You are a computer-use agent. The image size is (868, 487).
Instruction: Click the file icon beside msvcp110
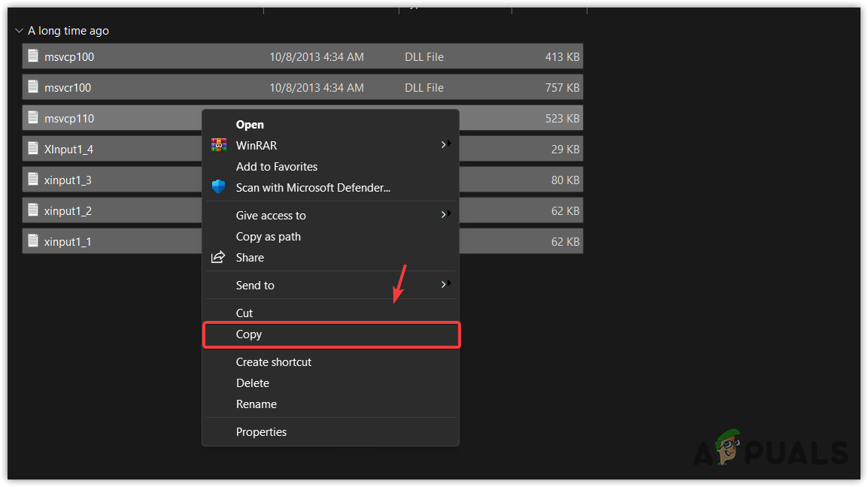pyautogui.click(x=32, y=118)
